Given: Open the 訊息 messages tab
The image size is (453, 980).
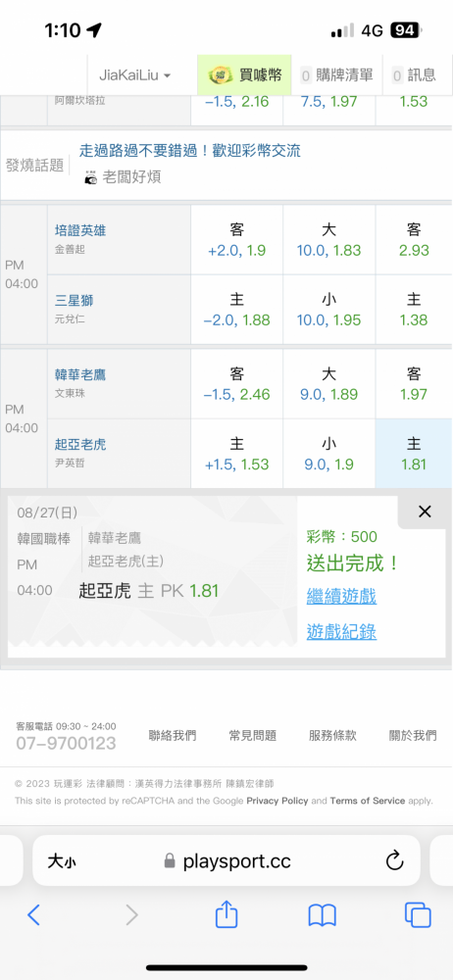Looking at the screenshot, I should 414,75.
